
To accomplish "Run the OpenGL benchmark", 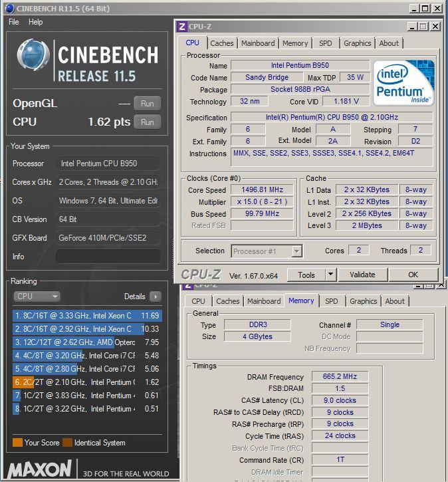I will pos(148,104).
